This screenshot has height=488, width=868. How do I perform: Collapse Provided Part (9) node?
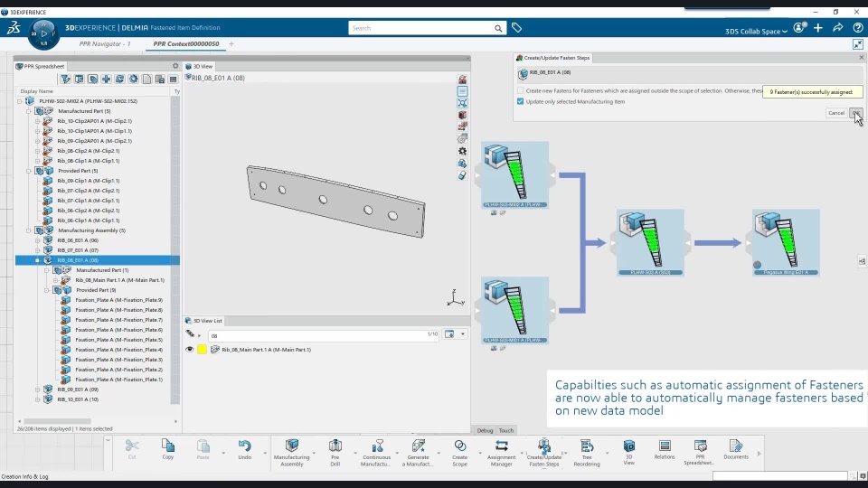click(46, 290)
